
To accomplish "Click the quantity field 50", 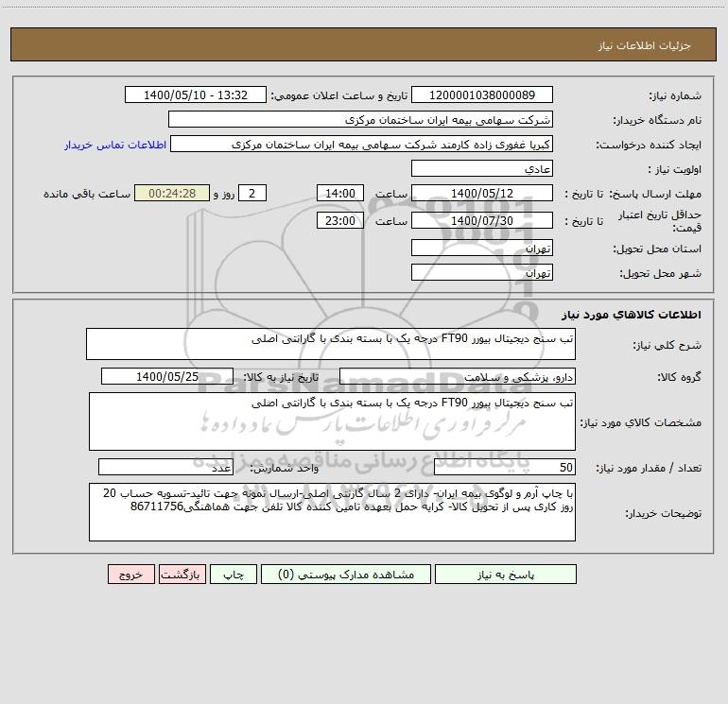I will coord(505,467).
